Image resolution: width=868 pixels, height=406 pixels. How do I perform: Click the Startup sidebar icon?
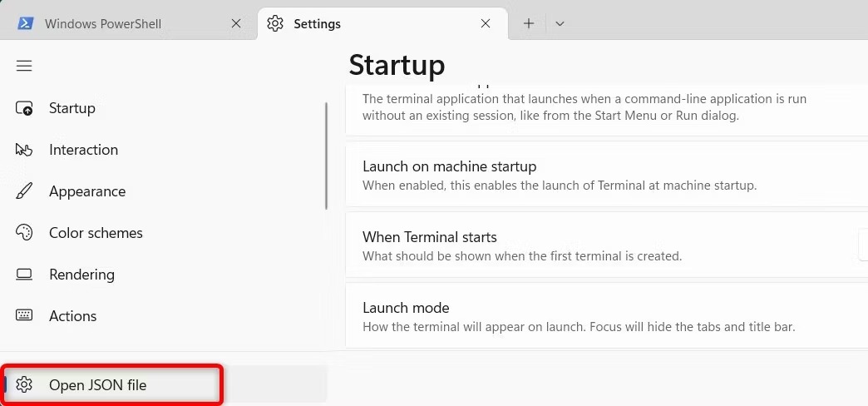[24, 108]
